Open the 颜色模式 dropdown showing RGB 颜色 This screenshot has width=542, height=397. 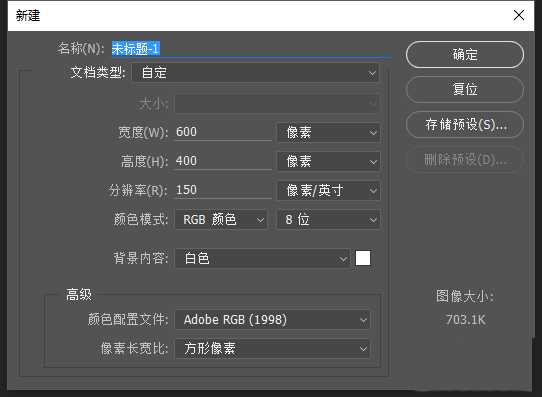pyautogui.click(x=221, y=219)
